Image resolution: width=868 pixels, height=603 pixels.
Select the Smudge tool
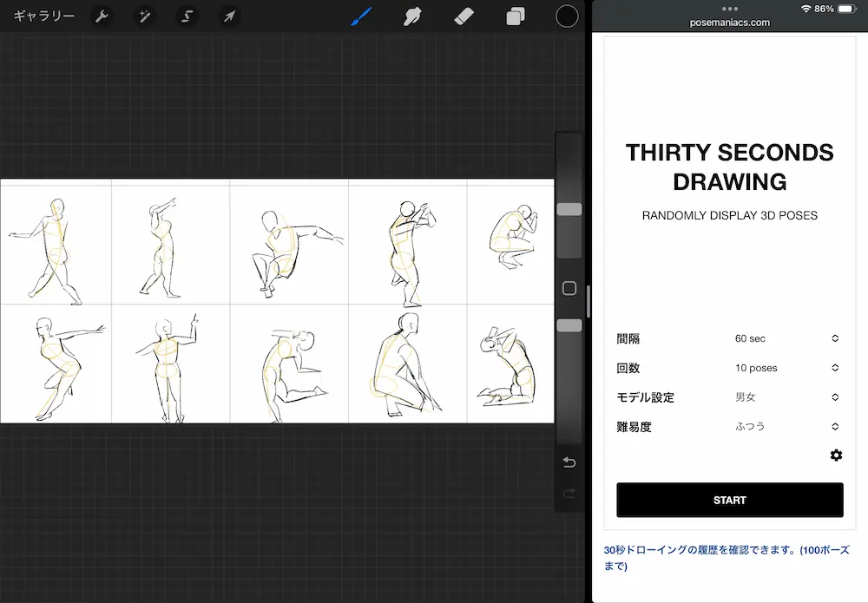point(413,16)
